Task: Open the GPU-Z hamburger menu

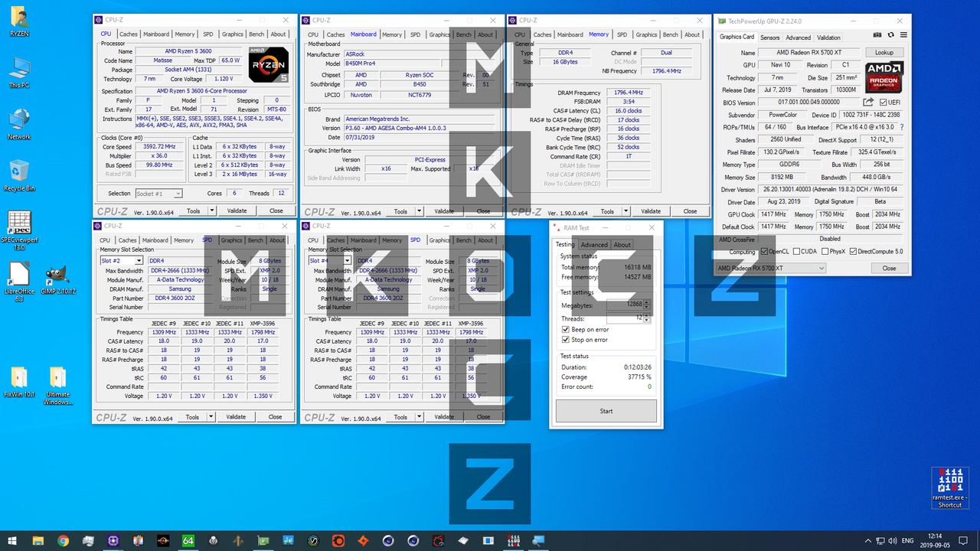Action: tap(903, 34)
